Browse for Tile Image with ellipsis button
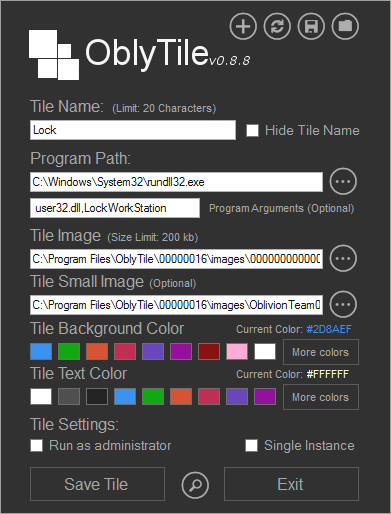 point(343,258)
